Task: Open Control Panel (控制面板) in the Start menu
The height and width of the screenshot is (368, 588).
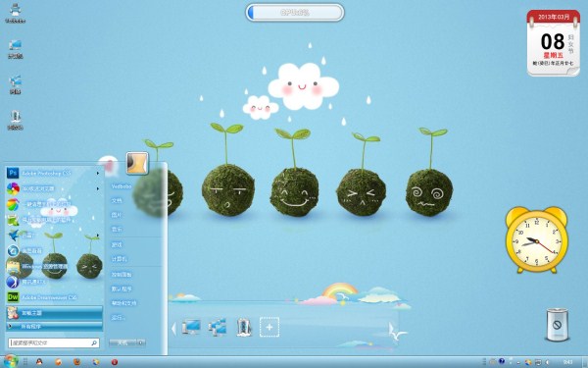Action: click(122, 275)
